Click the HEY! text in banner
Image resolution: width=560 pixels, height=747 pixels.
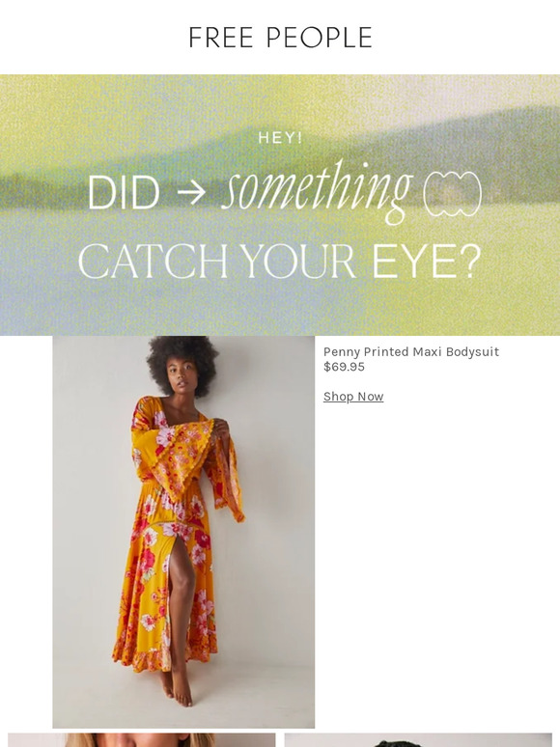pos(280,138)
